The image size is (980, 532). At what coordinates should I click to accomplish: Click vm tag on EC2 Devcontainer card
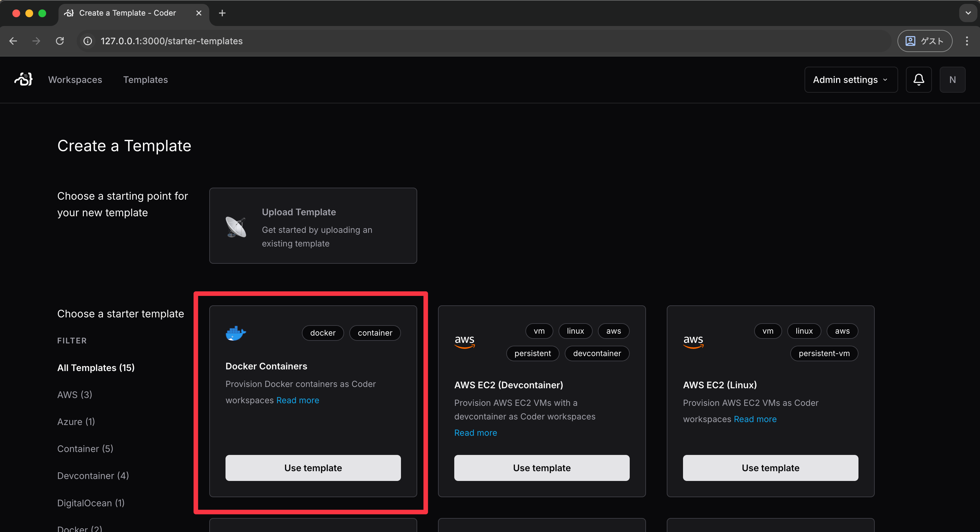(539, 331)
